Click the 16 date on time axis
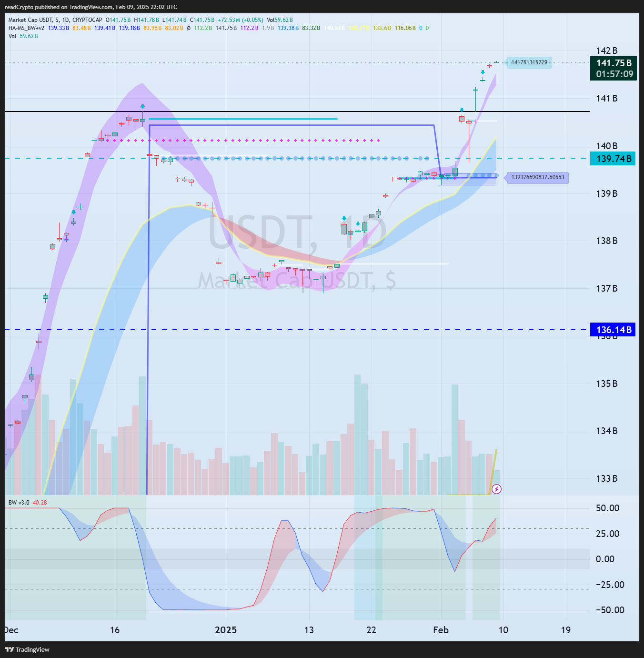 (x=115, y=630)
